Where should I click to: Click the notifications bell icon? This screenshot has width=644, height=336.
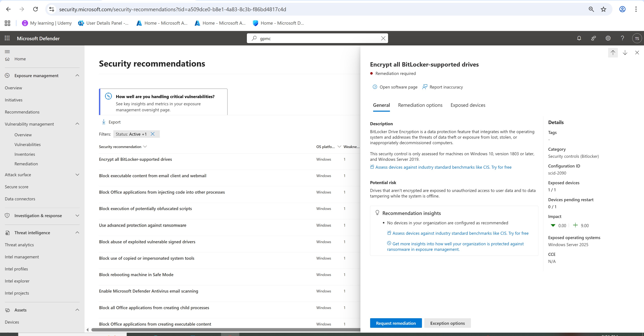[x=579, y=38]
